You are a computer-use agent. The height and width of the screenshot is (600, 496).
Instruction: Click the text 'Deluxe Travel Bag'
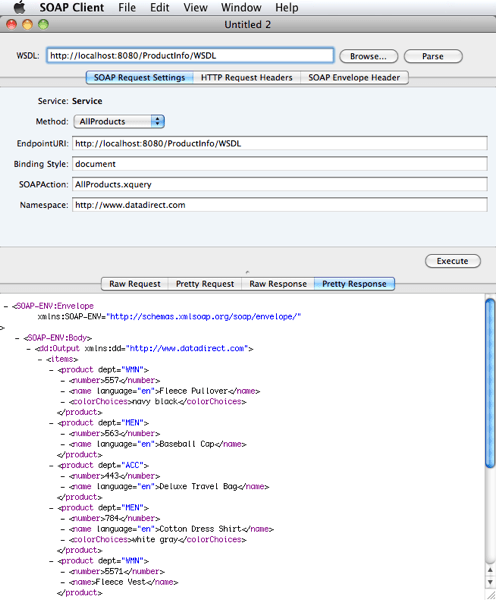pyautogui.click(x=198, y=487)
